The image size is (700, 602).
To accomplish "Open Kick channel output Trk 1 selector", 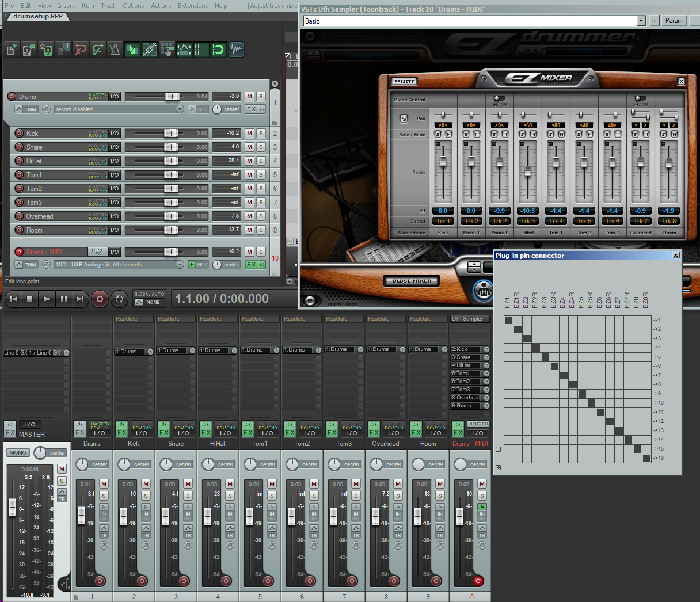I will pos(443,221).
